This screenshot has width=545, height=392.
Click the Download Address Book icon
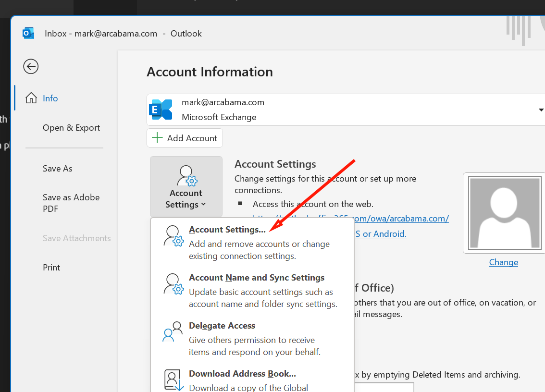point(174,380)
